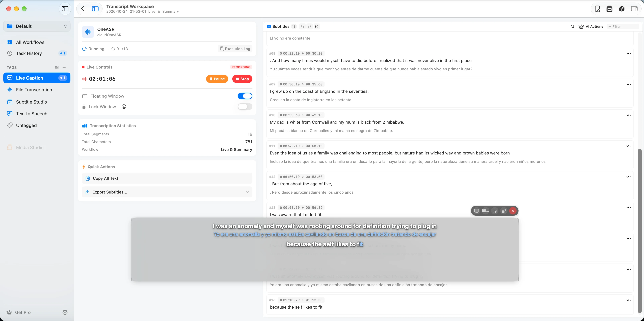Click the Subtitles count badge 16

pos(293,26)
